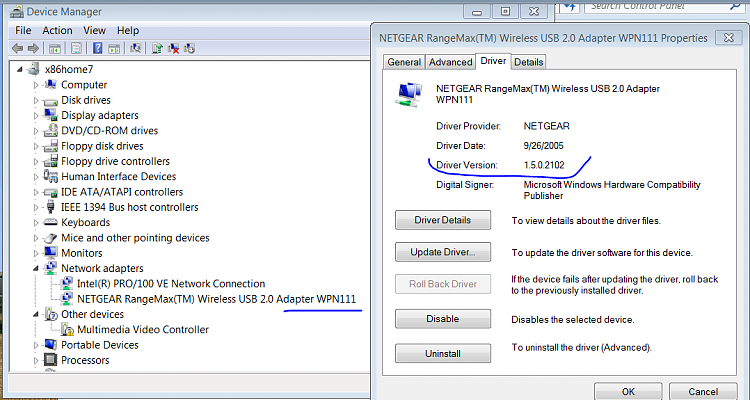Click the Device Manager title bar icon
Image resolution: width=750 pixels, height=400 pixels.
click(17, 11)
